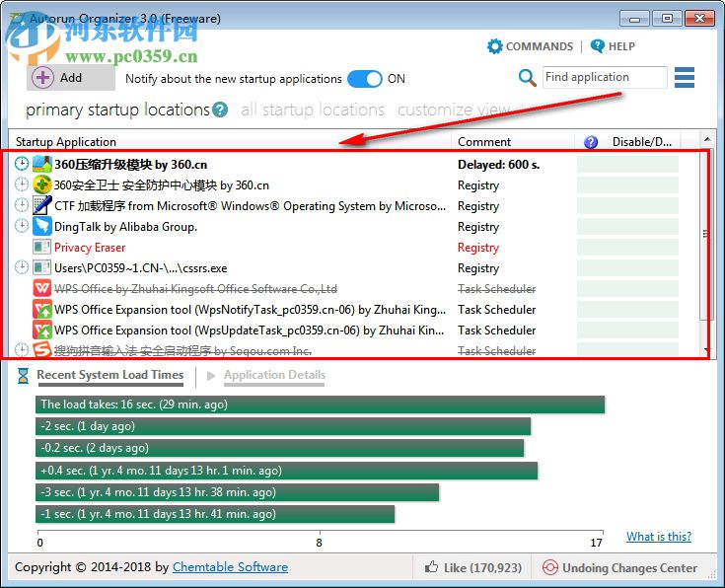Viewport: 725px width, 588px height.
Task: Click the Add plus icon
Action: pyautogui.click(x=42, y=78)
